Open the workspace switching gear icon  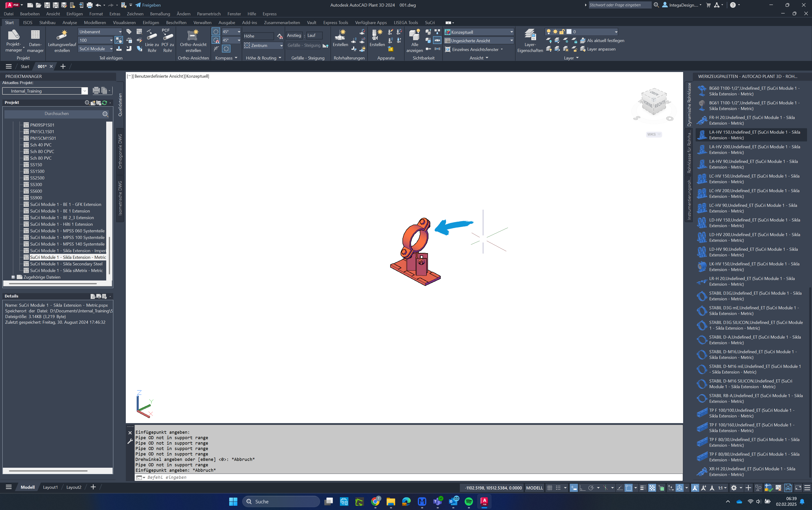click(x=734, y=488)
